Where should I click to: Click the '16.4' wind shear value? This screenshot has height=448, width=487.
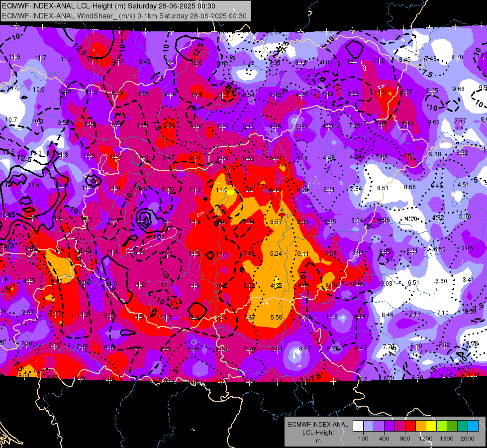pos(33,185)
